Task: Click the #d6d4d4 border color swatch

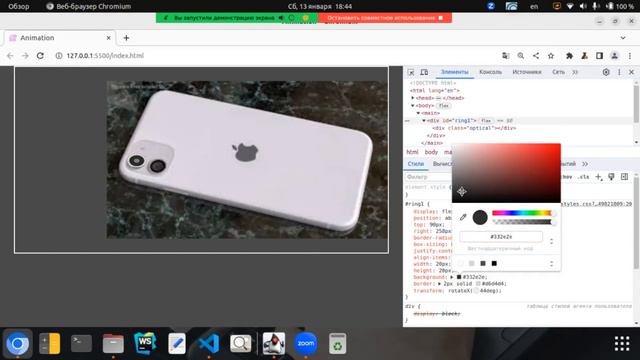Action: [478, 284]
